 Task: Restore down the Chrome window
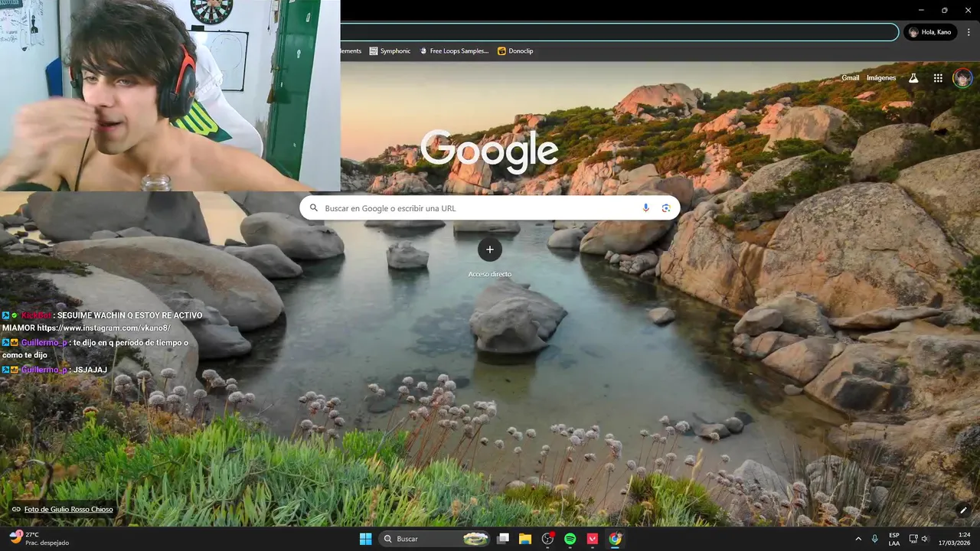944,10
